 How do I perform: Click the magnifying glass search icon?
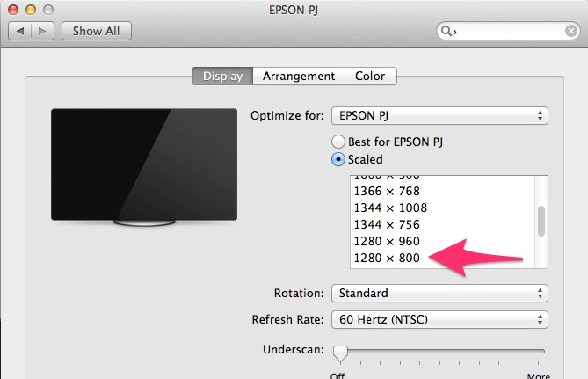[x=448, y=31]
